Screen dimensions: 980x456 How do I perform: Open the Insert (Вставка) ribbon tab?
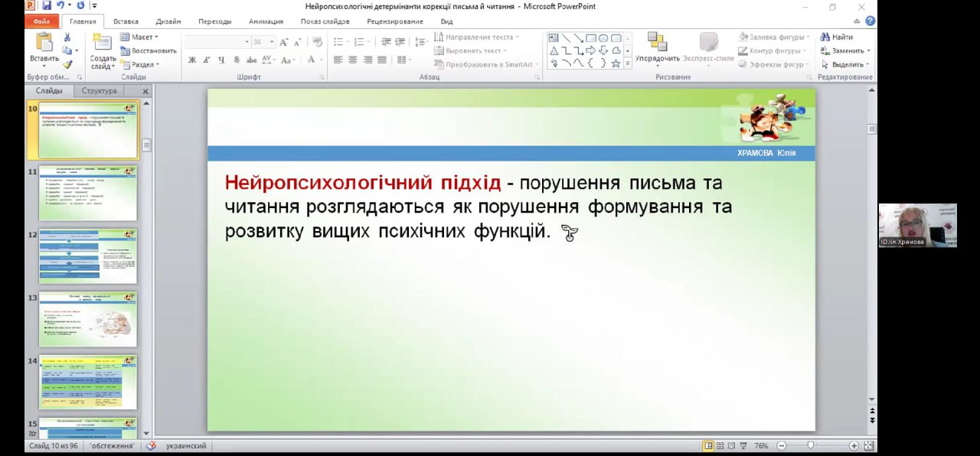(x=126, y=21)
